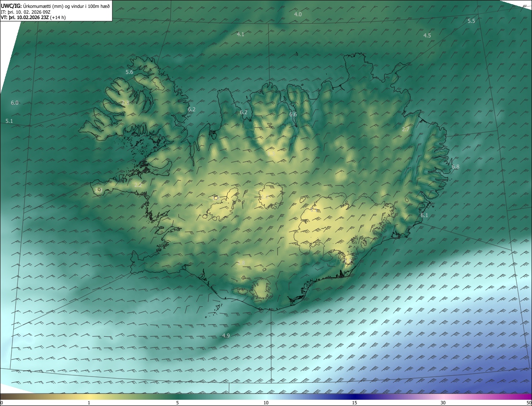Click the '5.1' value label on map
The image size is (532, 406).
9,121
